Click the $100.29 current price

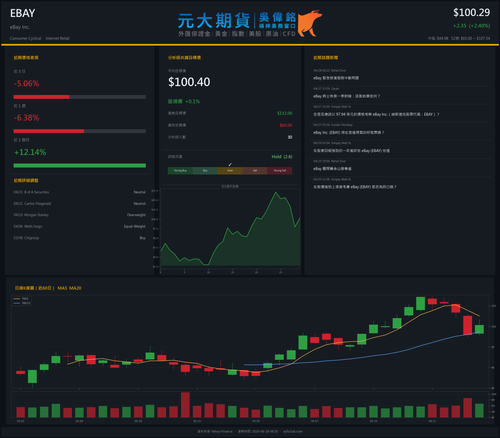click(x=471, y=13)
